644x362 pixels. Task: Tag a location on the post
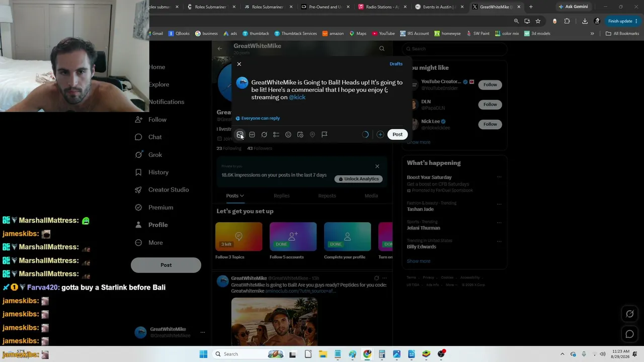click(x=312, y=135)
